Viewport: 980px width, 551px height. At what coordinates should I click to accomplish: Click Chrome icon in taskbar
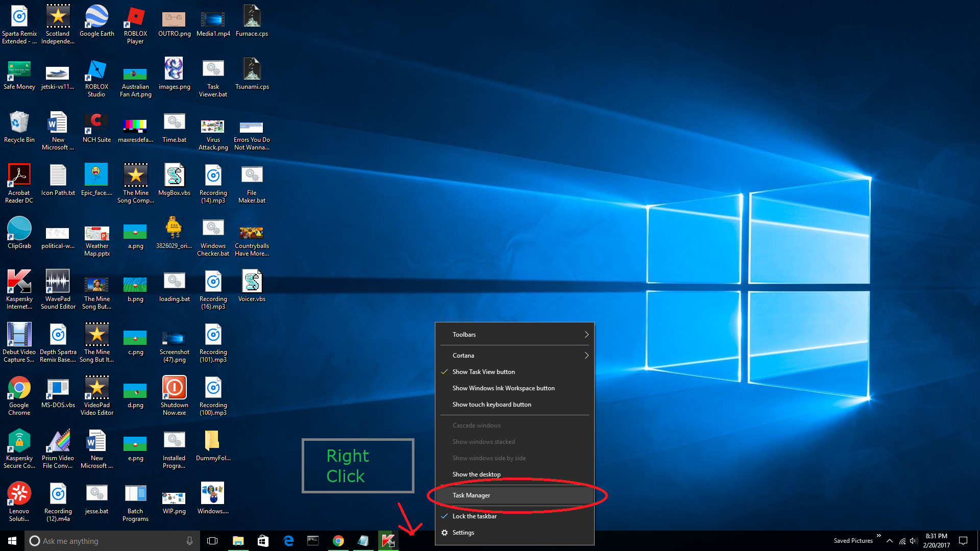(x=338, y=541)
